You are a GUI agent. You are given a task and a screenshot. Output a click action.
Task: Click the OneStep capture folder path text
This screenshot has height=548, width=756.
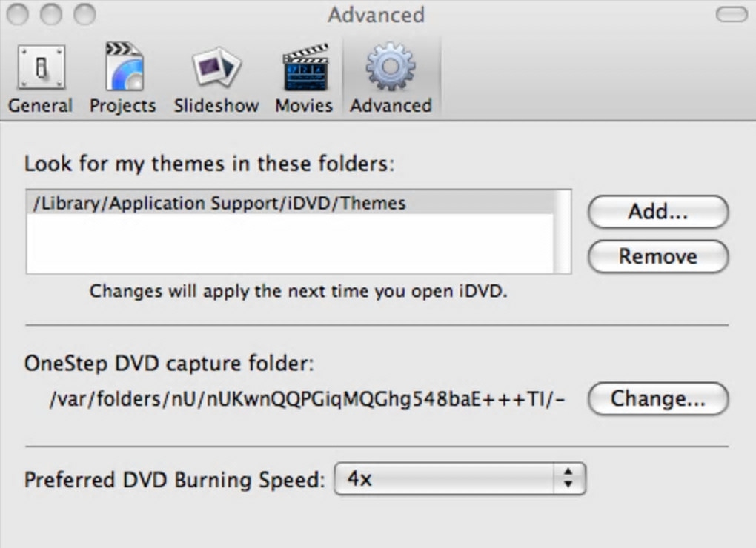pos(307,400)
